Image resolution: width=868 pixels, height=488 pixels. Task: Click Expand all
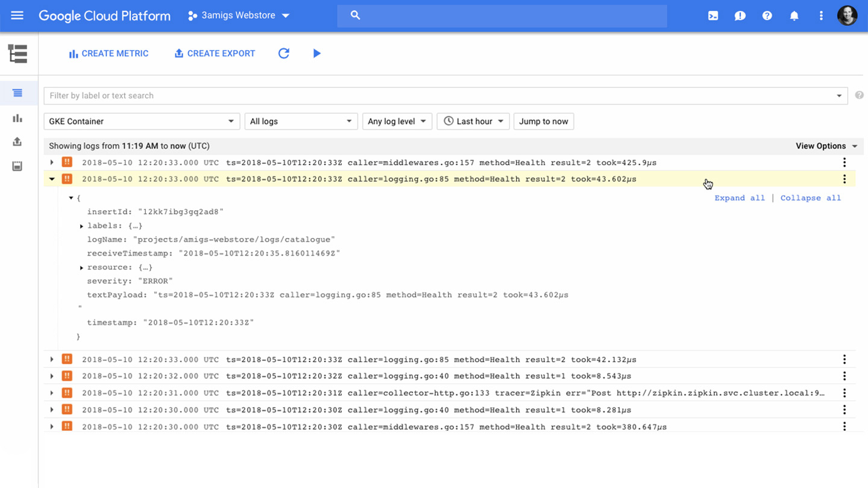point(740,198)
